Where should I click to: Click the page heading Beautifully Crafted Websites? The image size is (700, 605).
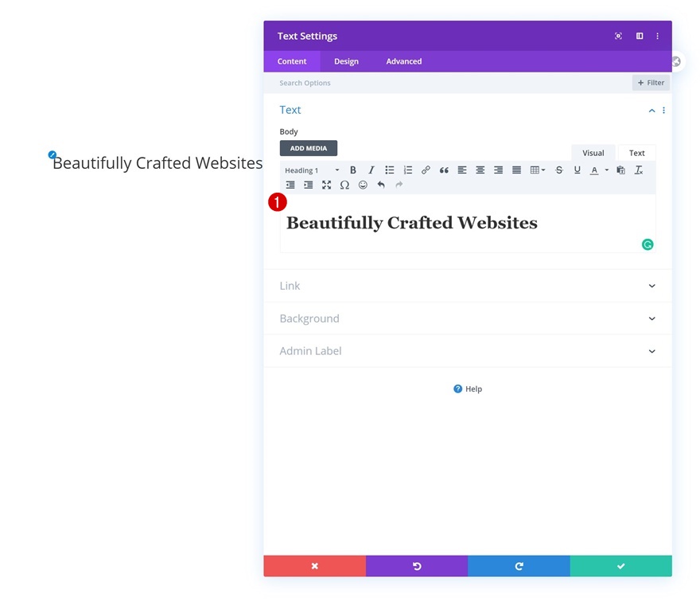click(x=157, y=163)
